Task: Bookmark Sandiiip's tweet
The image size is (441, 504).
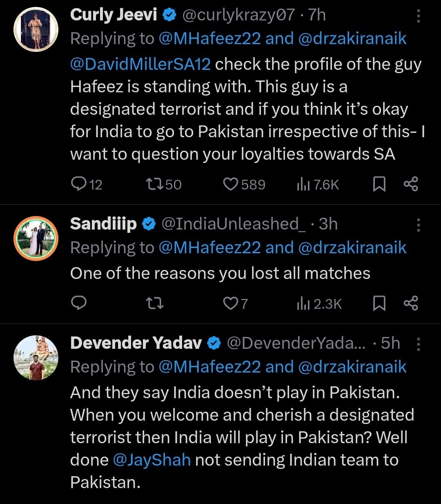Action: [x=379, y=303]
